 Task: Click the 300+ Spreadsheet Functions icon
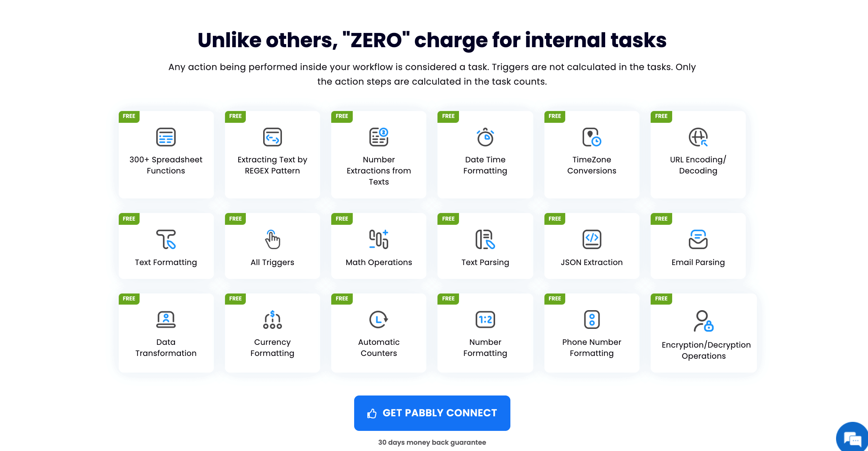click(x=166, y=137)
